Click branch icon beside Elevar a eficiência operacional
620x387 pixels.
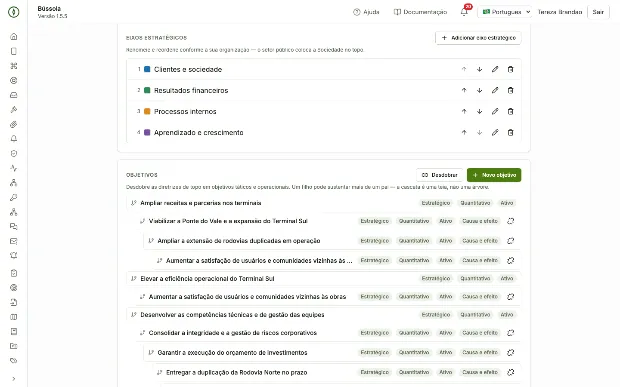134,279
